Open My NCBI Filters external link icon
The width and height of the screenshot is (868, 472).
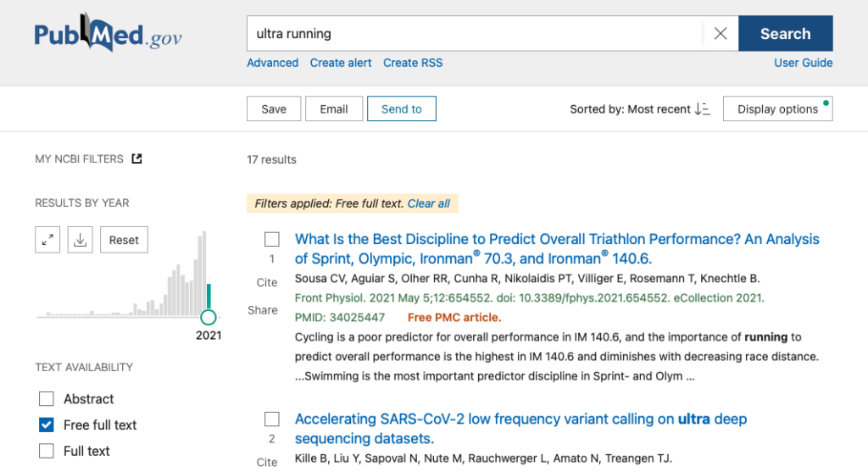tap(136, 158)
